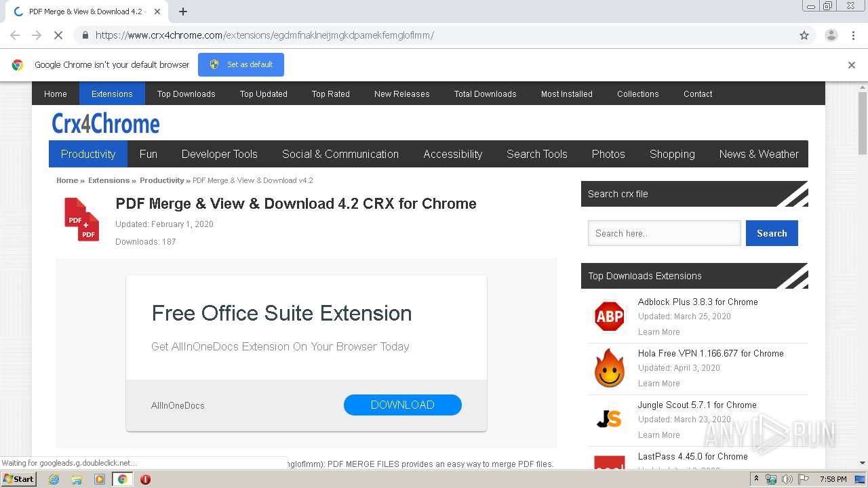
Task: Stop loading the page
Action: coord(58,35)
